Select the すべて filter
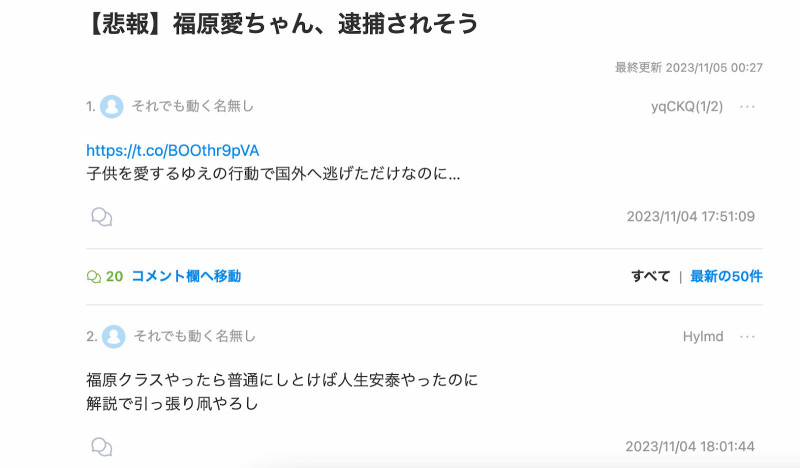The image size is (800, 468). pyautogui.click(x=651, y=276)
